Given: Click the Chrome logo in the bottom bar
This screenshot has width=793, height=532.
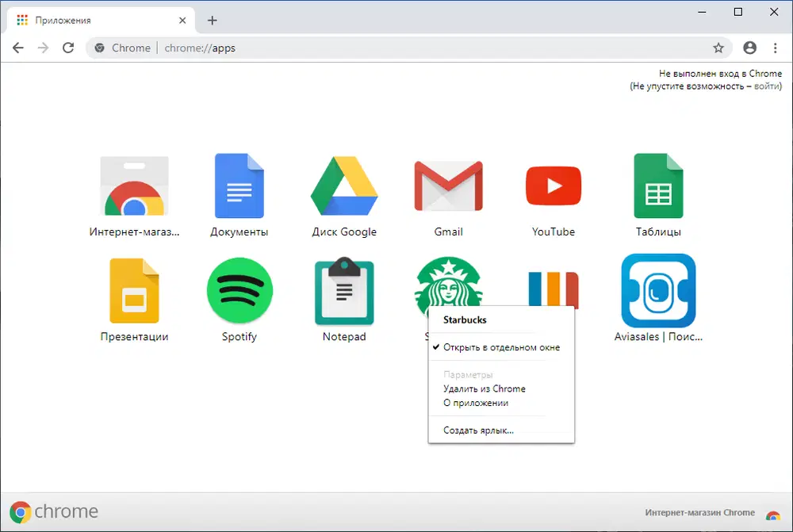Looking at the screenshot, I should (54, 511).
